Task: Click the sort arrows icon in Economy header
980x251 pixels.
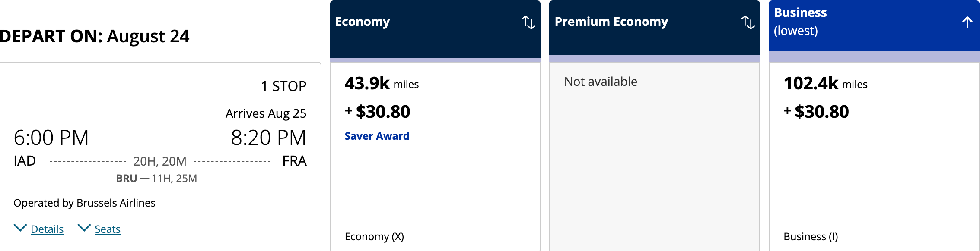Action: [528, 22]
